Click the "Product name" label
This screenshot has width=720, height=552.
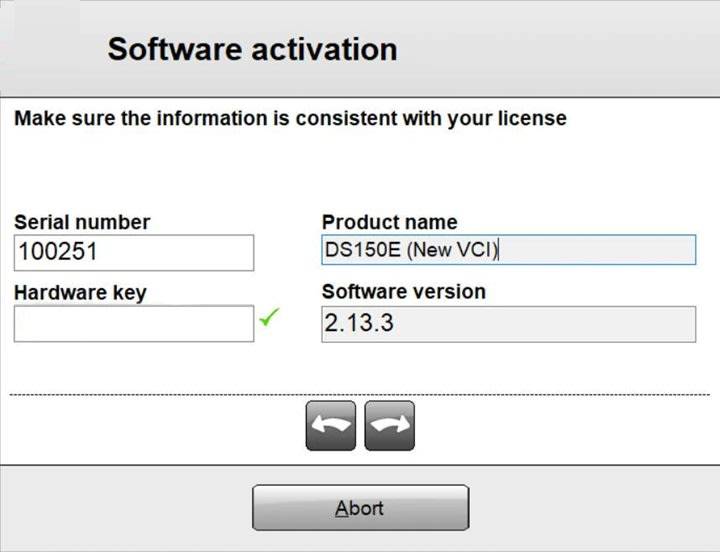click(389, 222)
